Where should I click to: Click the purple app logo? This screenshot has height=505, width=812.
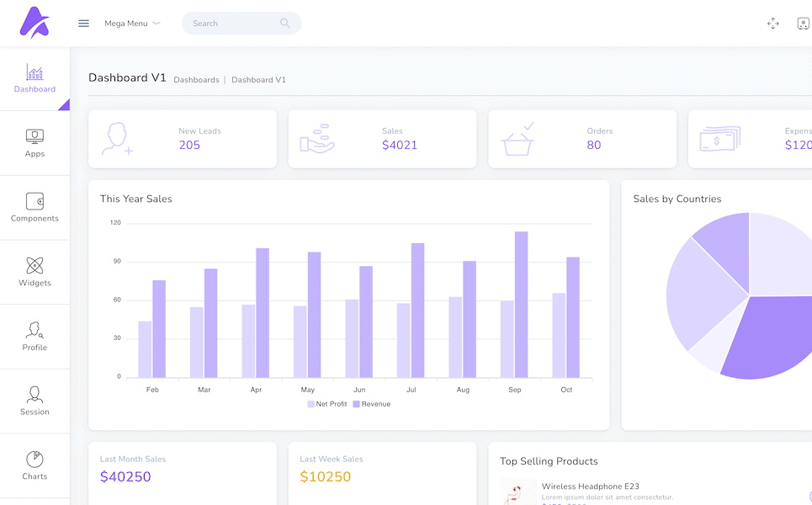(x=34, y=23)
